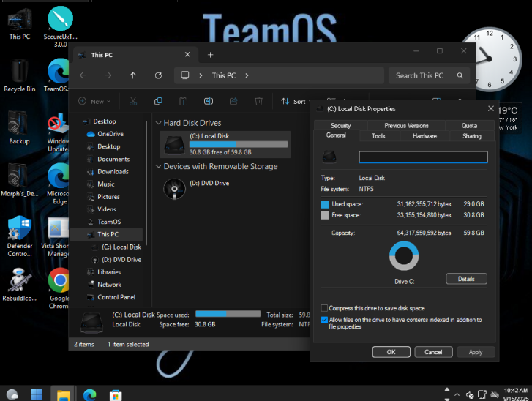This screenshot has height=401, width=532.
Task: Open the New dropdown in toolbar
Action: (94, 101)
